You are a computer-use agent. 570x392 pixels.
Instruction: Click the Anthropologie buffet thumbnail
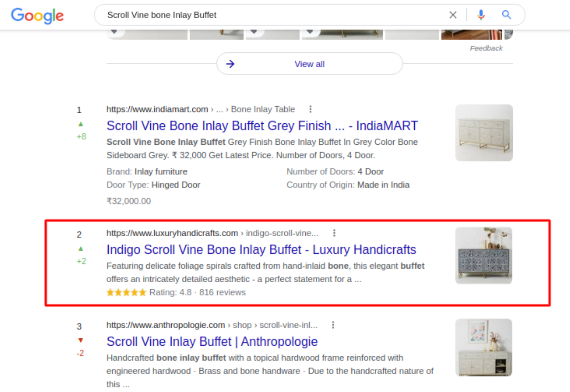(484, 347)
